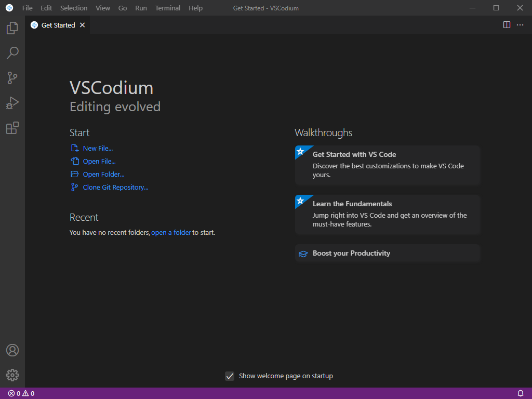Select the Get Started tab
The height and width of the screenshot is (399, 532).
58,25
